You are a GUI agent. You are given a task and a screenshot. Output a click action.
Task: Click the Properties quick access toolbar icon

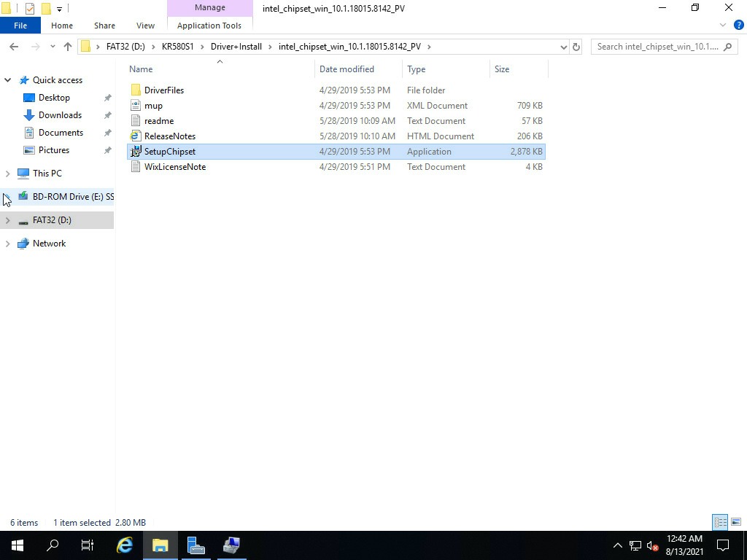tap(29, 8)
